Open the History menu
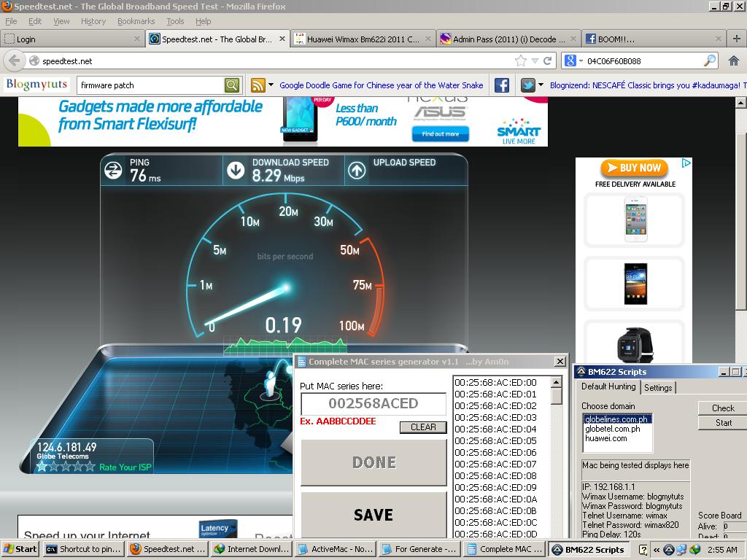Image resolution: width=747 pixels, height=560 pixels. [93, 21]
